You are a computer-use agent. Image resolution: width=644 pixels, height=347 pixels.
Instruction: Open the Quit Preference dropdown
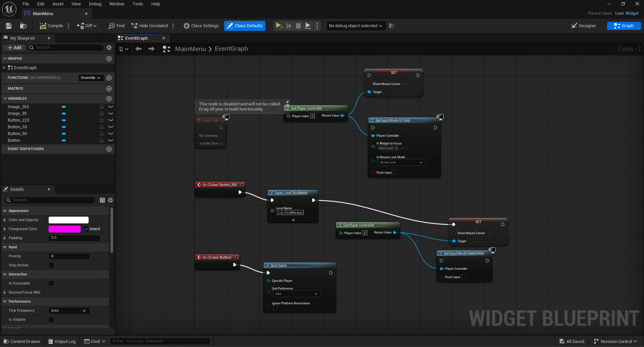tap(297, 294)
